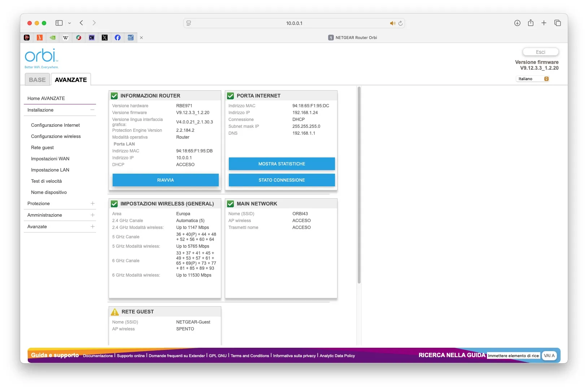Viewport: 588px width, 390px height.
Task: Open Test di velocità
Action: [46, 181]
